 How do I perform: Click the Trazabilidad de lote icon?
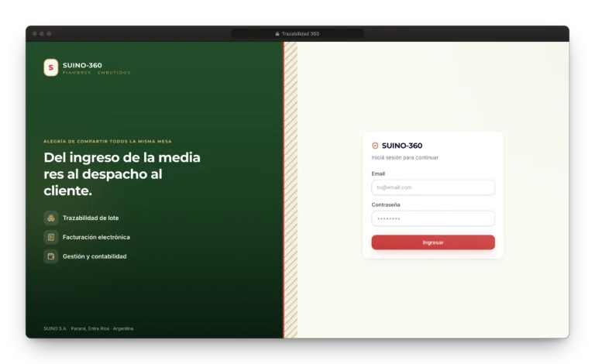[51, 218]
